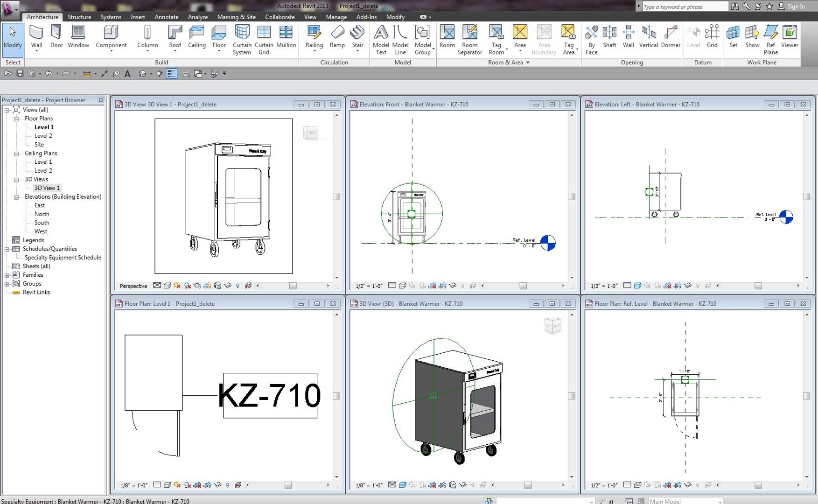Viewport: 818px width, 504px height.
Task: Collapse the Elevations (Building Elevation) node
Action: pos(16,197)
